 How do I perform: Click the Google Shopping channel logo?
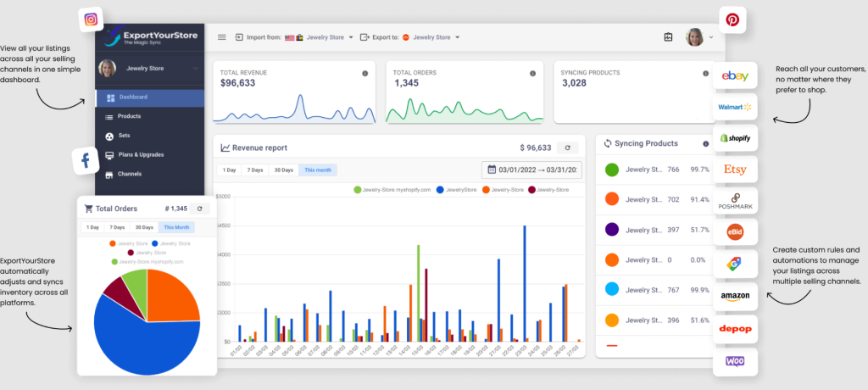(735, 264)
